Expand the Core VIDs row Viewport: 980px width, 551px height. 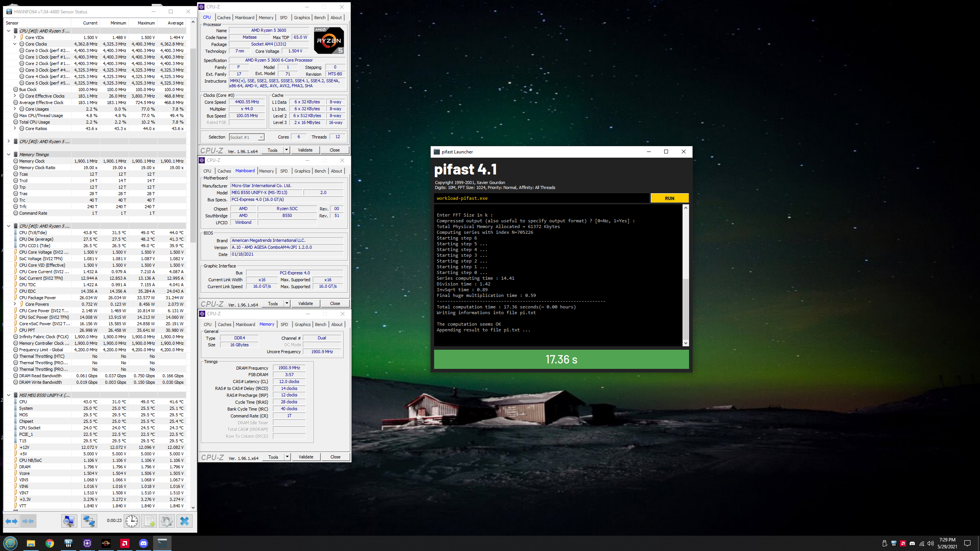(15, 37)
